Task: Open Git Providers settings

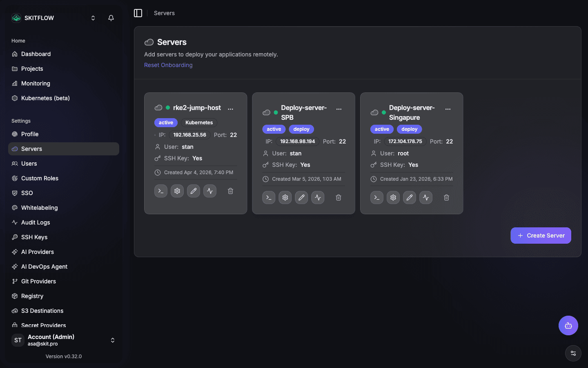Action: coord(64,281)
